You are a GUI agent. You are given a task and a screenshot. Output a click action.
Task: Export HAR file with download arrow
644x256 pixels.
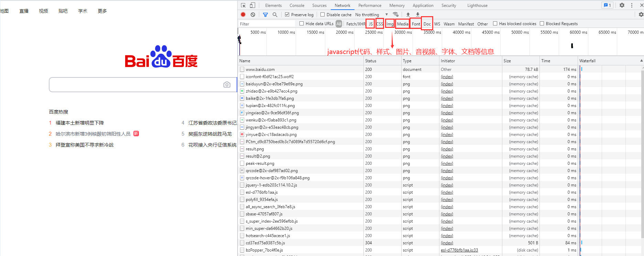[418, 14]
